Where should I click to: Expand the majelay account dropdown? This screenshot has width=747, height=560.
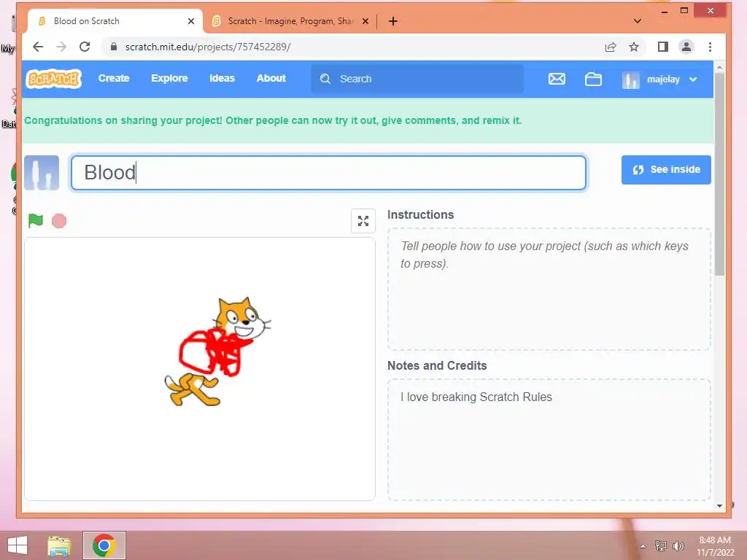(x=693, y=79)
